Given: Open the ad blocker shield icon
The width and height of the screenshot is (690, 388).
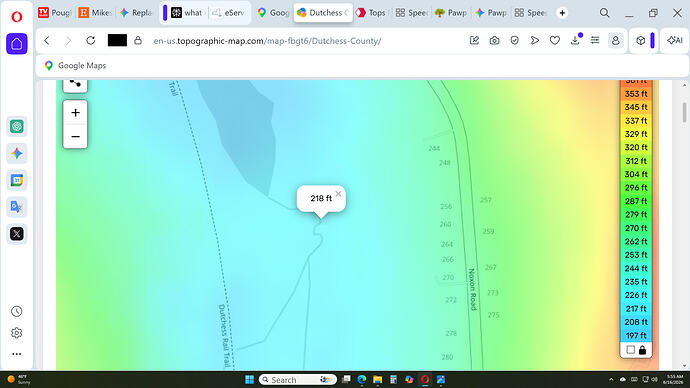Looking at the screenshot, I should point(514,40).
